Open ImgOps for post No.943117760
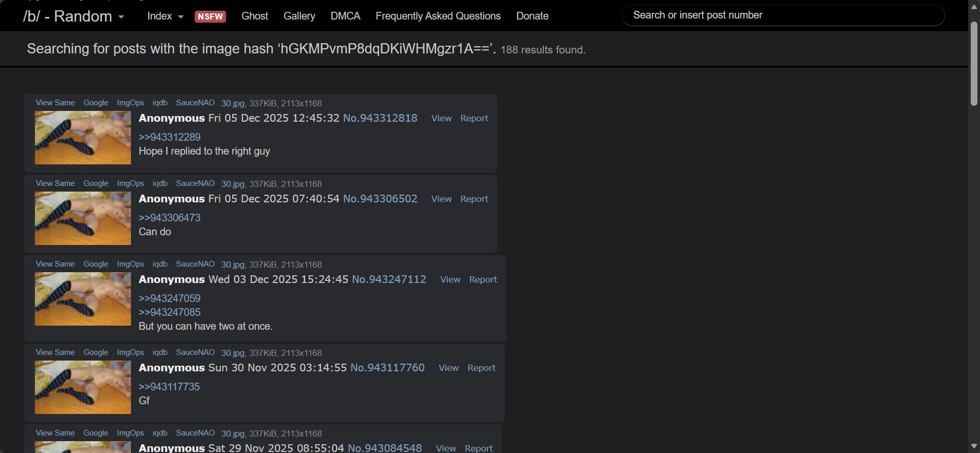 [130, 352]
